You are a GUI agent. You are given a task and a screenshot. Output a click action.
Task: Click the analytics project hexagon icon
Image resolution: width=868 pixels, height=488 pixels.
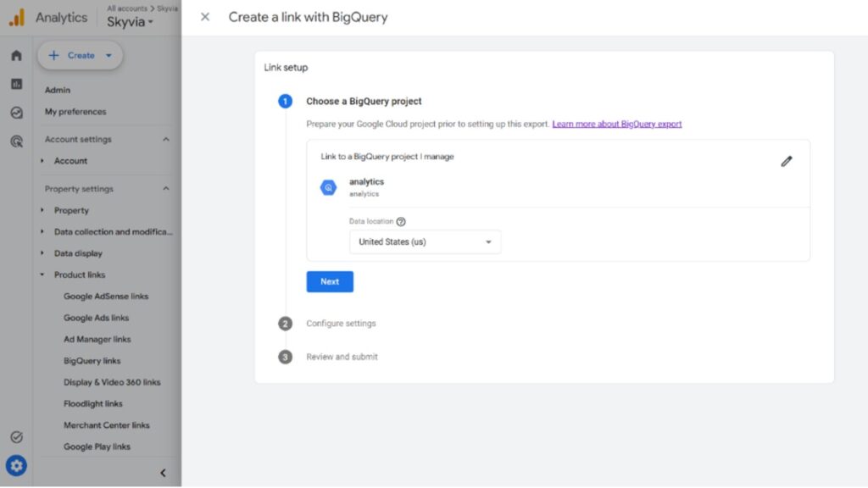click(x=328, y=187)
